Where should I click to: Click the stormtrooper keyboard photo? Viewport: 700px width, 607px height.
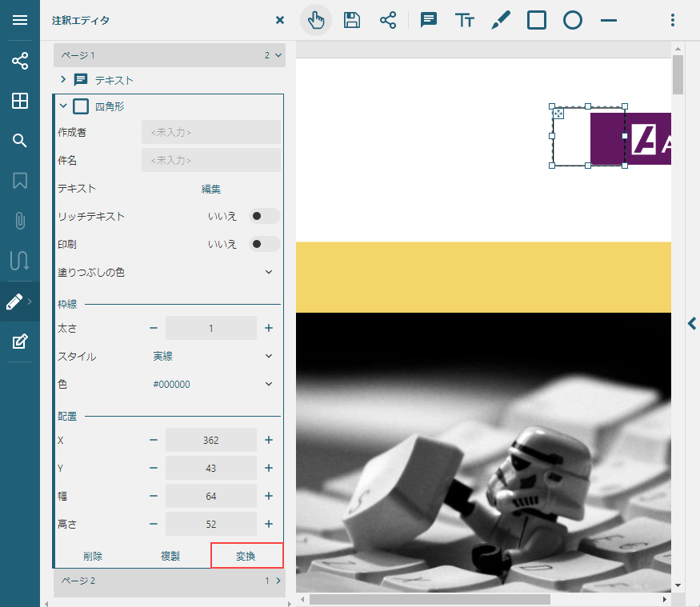click(x=483, y=453)
